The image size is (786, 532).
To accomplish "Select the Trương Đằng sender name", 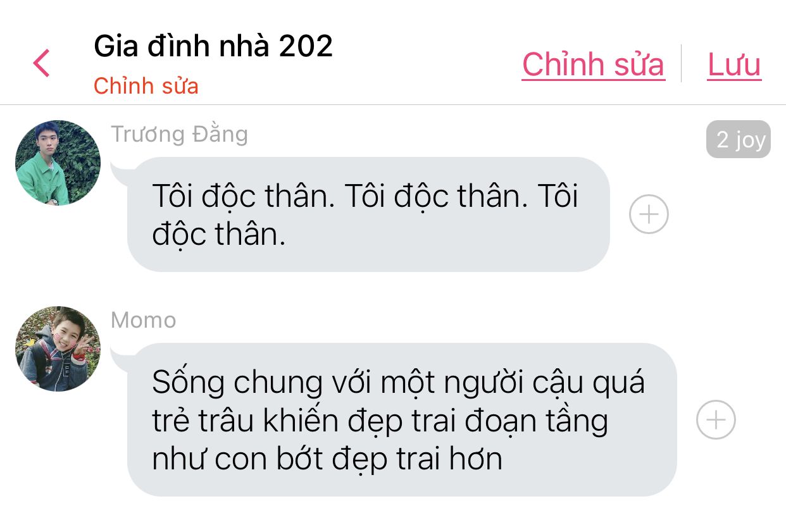I will (x=179, y=134).
